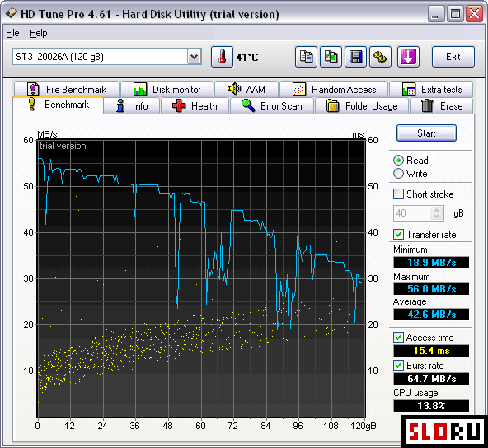Copy benchmark text to clipboard icon
The width and height of the screenshot is (488, 448).
306,57
